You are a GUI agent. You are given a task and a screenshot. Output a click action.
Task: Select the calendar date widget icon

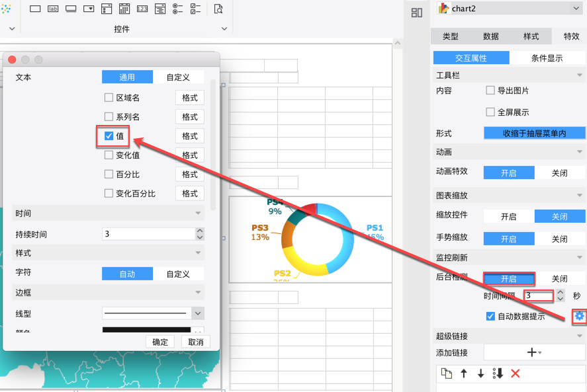[x=124, y=9]
